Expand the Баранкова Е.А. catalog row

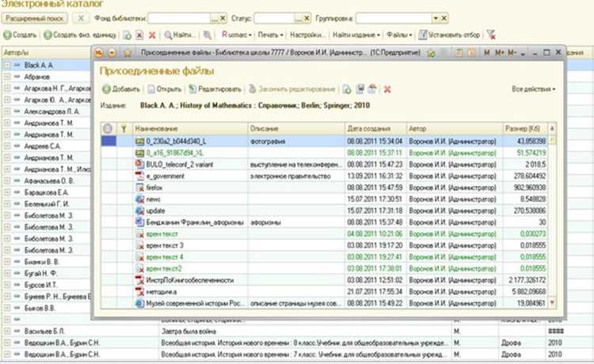pyautogui.click(x=7, y=192)
